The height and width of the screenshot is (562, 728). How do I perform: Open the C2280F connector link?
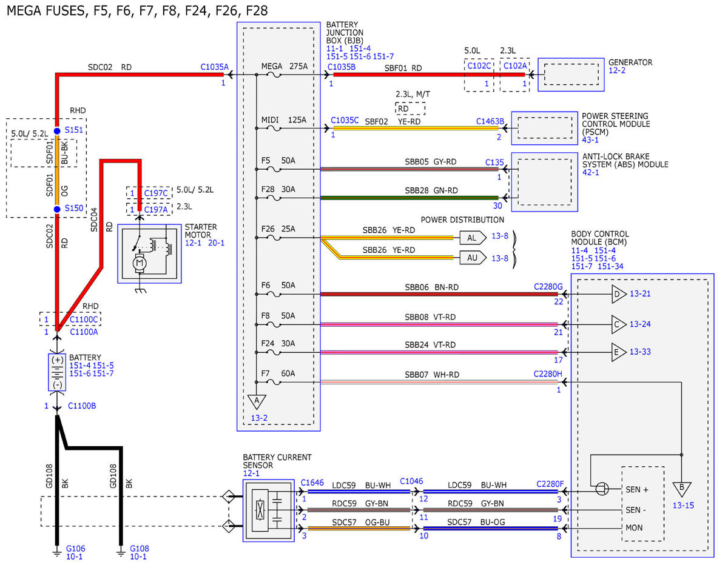click(550, 484)
